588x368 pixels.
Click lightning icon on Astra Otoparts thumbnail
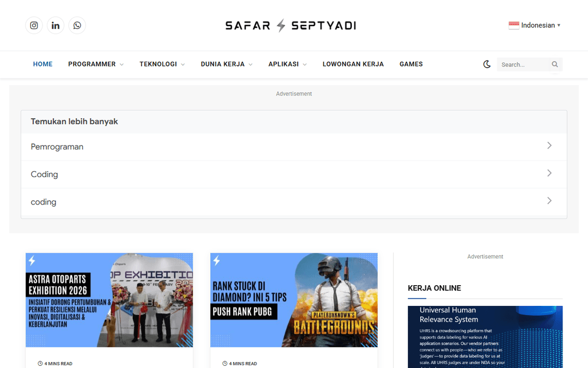(x=32, y=261)
